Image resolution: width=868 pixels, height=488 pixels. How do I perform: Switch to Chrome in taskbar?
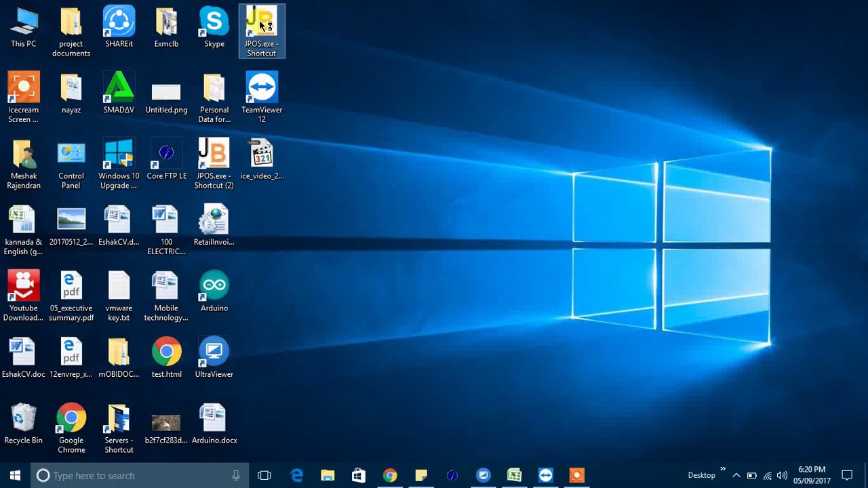[390, 475]
